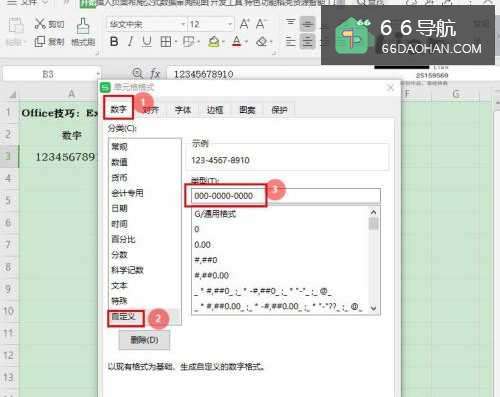500x397 pixels.
Task: Click the column A header
Action: (x=71, y=94)
